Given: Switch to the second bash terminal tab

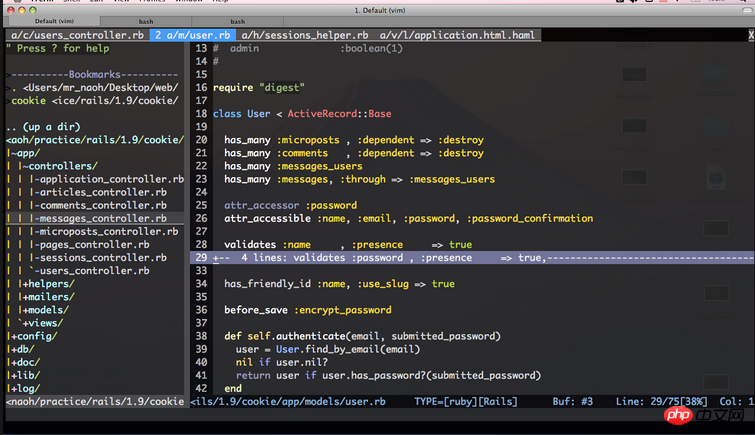Looking at the screenshot, I should tap(237, 21).
